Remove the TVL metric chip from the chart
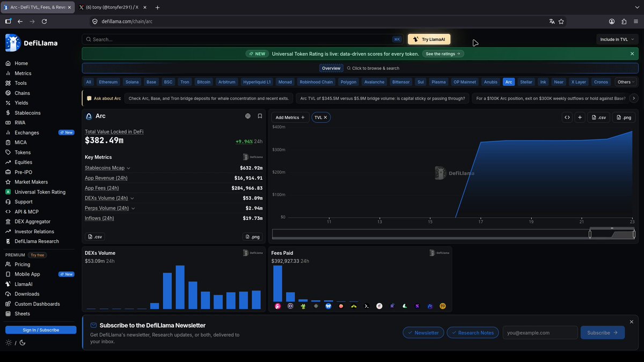 point(325,117)
